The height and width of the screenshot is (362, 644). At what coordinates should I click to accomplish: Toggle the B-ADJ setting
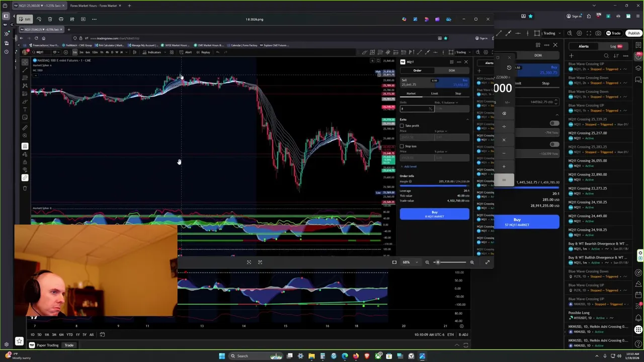[463, 334]
